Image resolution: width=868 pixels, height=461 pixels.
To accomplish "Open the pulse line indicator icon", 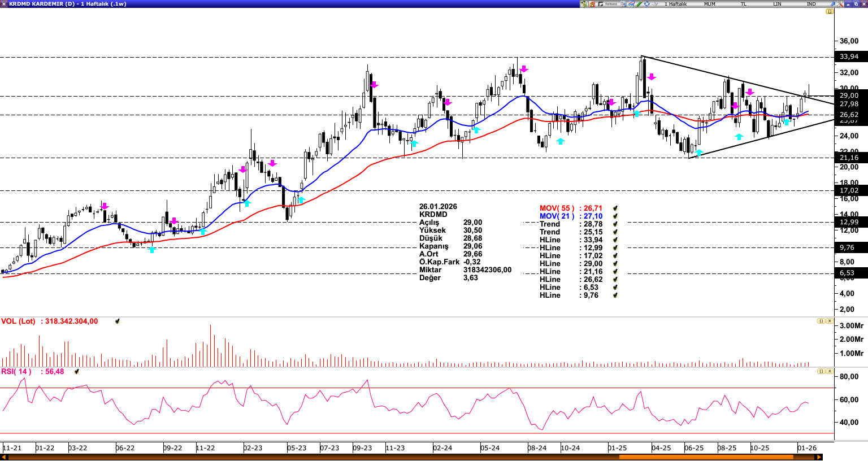I will [x=654, y=4].
